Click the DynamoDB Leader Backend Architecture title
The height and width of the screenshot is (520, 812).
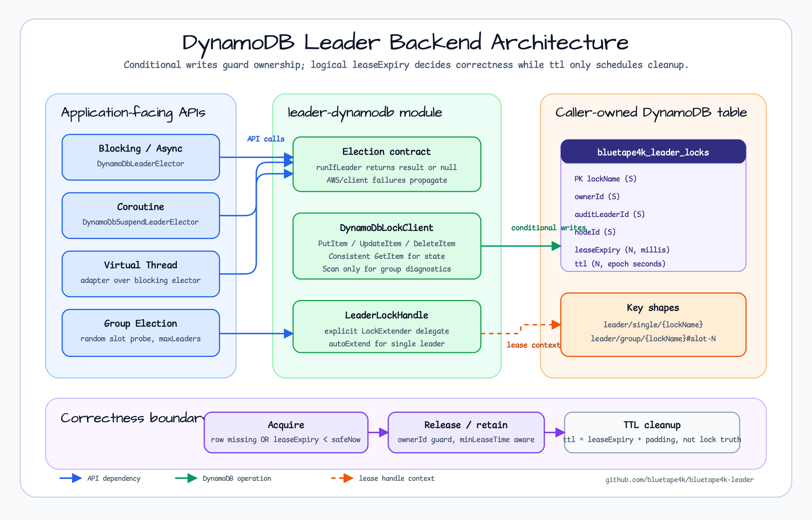click(x=405, y=43)
